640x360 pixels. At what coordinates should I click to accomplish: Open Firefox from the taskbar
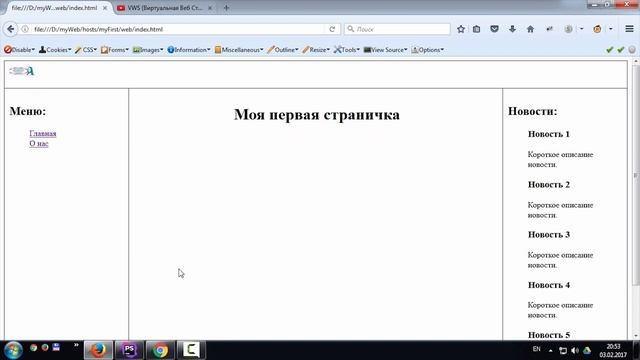click(x=98, y=350)
